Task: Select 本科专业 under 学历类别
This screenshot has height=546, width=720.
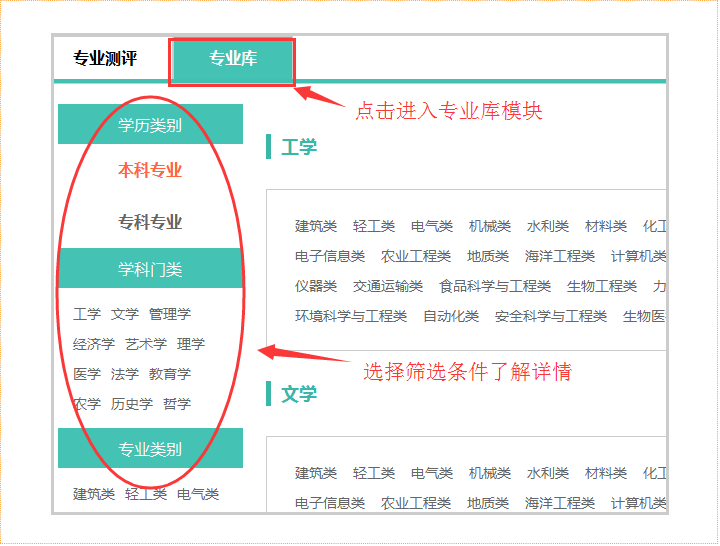Action: click(x=150, y=171)
